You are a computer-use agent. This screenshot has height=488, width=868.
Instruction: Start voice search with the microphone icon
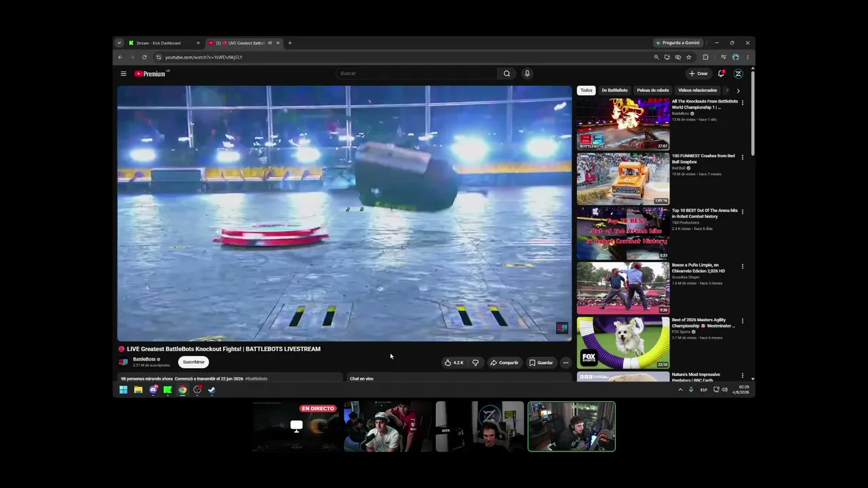[527, 73]
